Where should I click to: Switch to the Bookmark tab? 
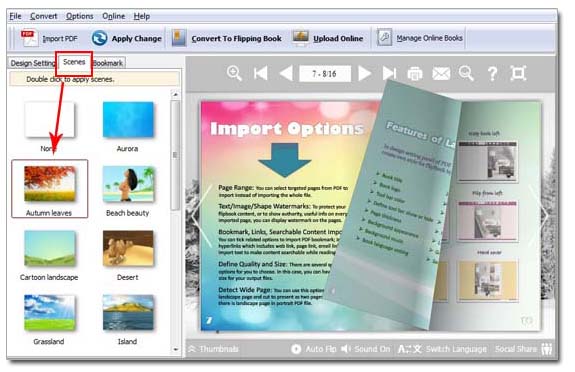click(x=108, y=63)
